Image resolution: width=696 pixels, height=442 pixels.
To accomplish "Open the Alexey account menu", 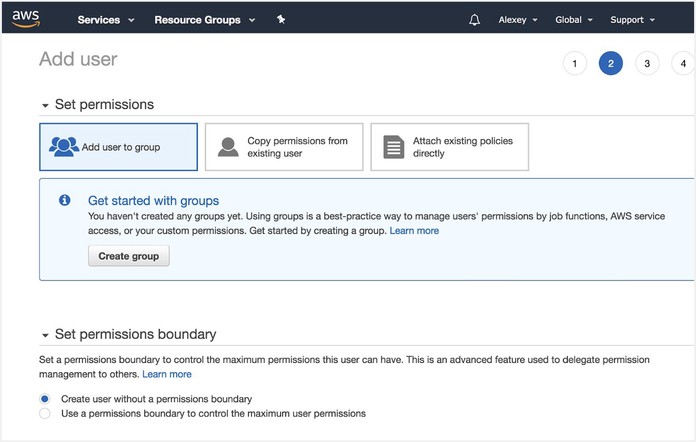I will [x=518, y=20].
